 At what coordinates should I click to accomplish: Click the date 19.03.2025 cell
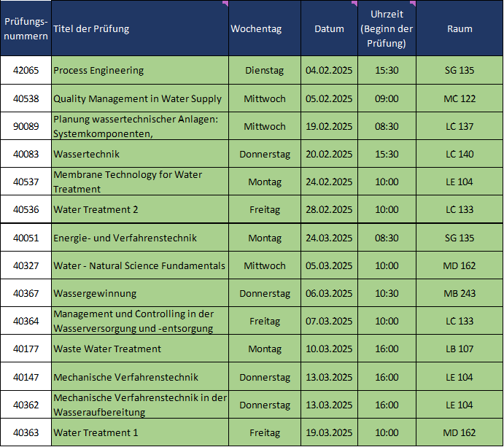coord(329,432)
